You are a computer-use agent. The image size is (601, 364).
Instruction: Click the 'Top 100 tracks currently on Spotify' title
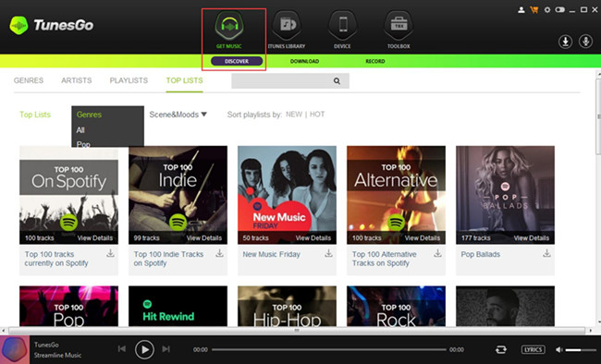(x=56, y=259)
